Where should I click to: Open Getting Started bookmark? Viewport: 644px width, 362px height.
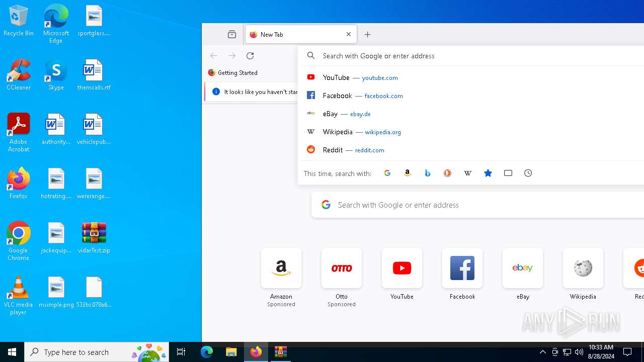point(232,73)
